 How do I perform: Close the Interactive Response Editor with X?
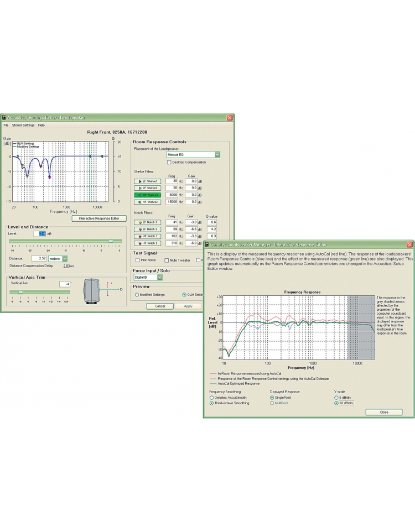coord(410,244)
